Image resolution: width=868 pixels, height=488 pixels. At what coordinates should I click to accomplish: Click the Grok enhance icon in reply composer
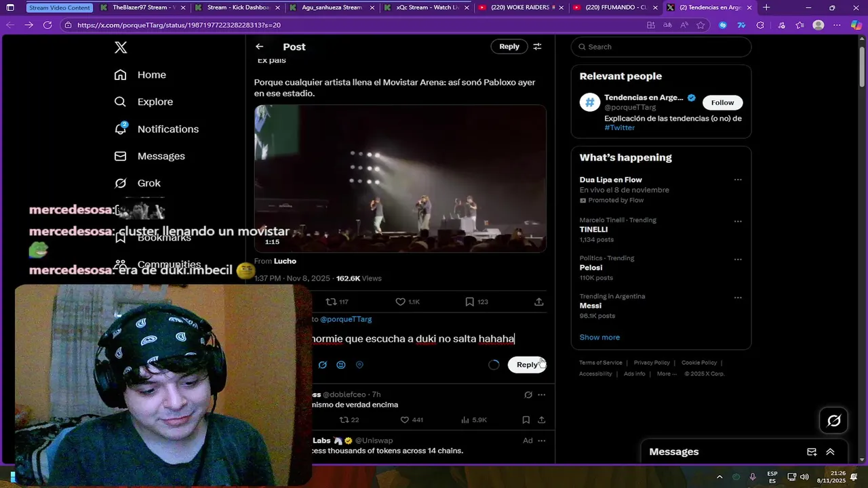point(323,365)
